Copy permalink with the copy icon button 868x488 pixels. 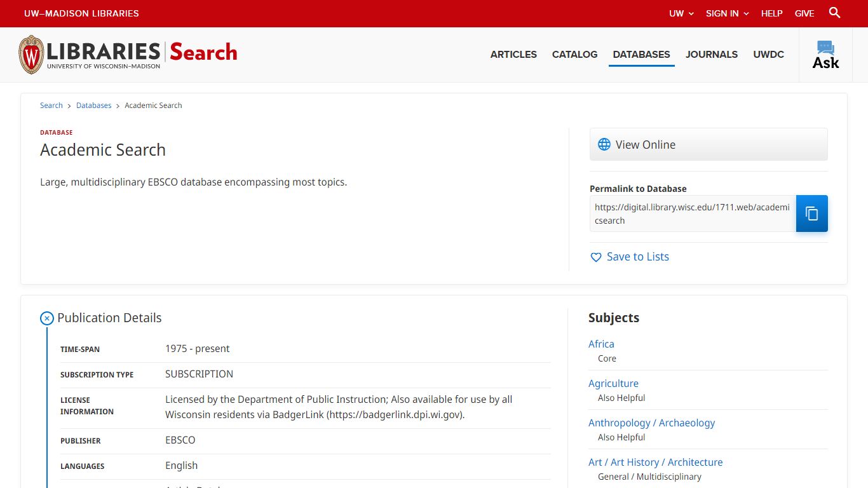812,213
